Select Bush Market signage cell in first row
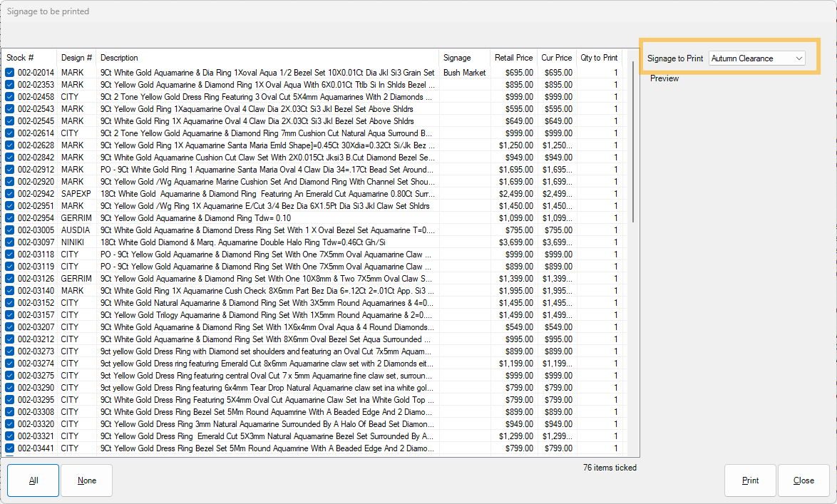Screen dimensions: 837x504 [x=464, y=73]
